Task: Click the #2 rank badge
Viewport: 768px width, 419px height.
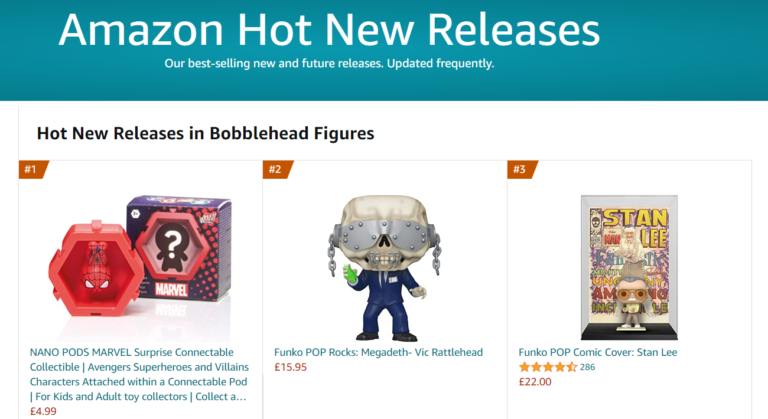Action: point(275,169)
